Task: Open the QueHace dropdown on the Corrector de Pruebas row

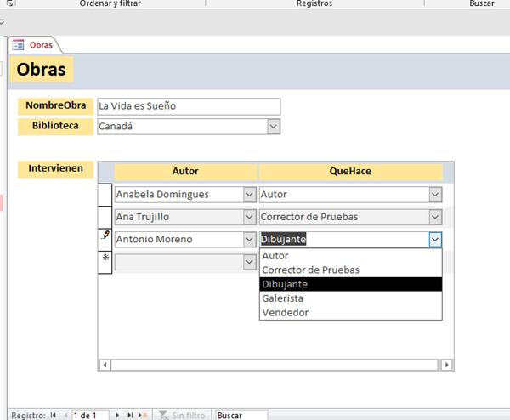Action: pos(435,217)
